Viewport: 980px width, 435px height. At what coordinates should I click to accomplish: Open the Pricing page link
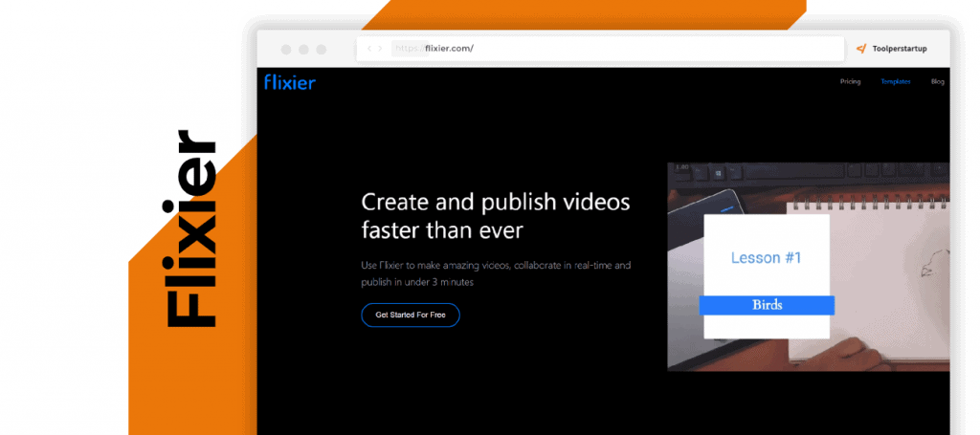coord(850,82)
